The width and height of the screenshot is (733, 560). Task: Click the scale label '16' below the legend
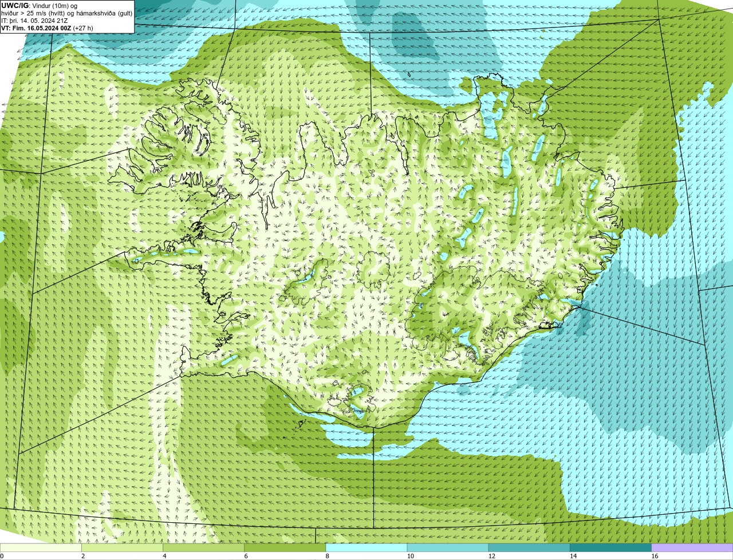[655, 556]
